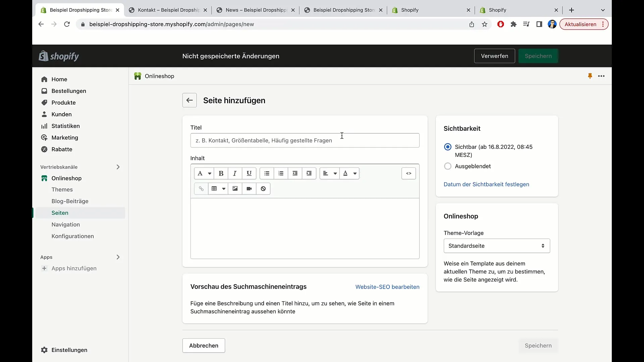This screenshot has width=644, height=362.
Task: Open the insert table dropdown
Action: coord(218,189)
